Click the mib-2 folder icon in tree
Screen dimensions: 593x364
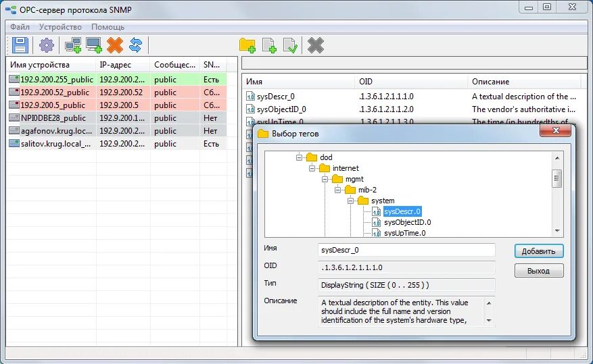point(350,190)
